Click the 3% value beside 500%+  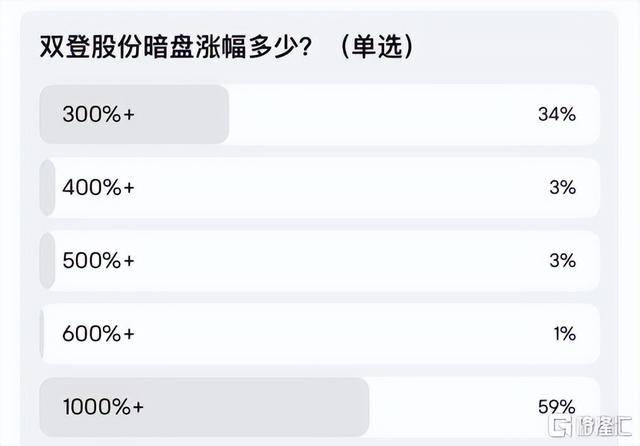[x=561, y=260]
